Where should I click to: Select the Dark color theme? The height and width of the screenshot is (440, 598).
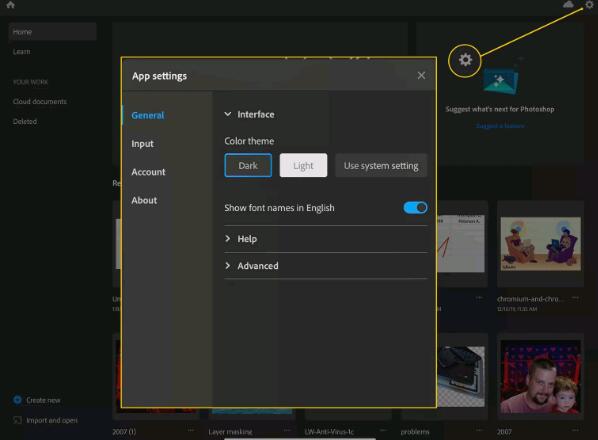(x=248, y=165)
